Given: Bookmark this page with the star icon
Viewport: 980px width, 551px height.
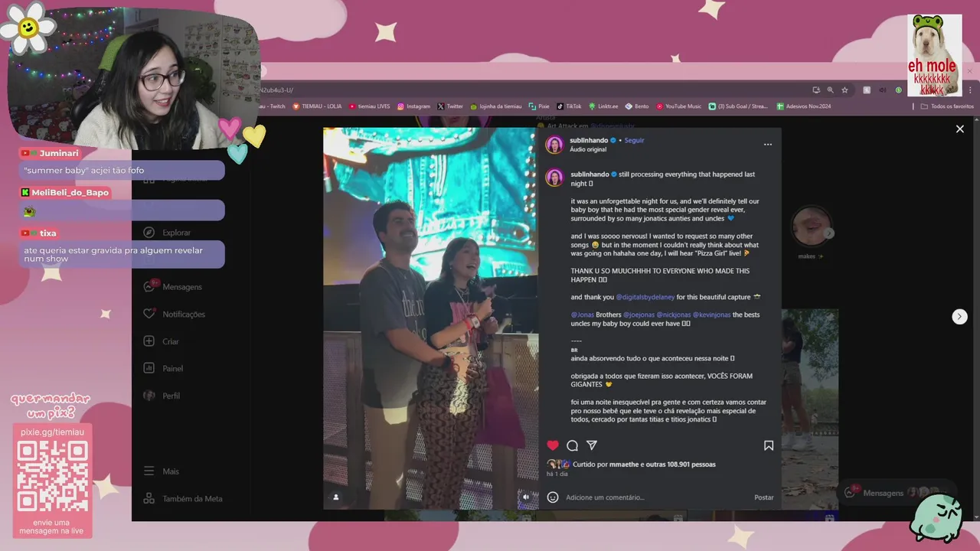Looking at the screenshot, I should tap(844, 90).
